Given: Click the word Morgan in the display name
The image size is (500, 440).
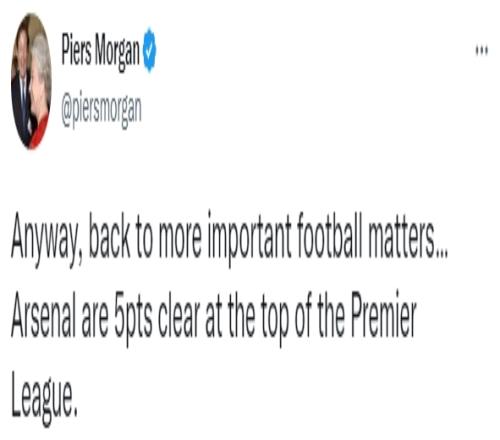Looking at the screenshot, I should pos(117,53).
